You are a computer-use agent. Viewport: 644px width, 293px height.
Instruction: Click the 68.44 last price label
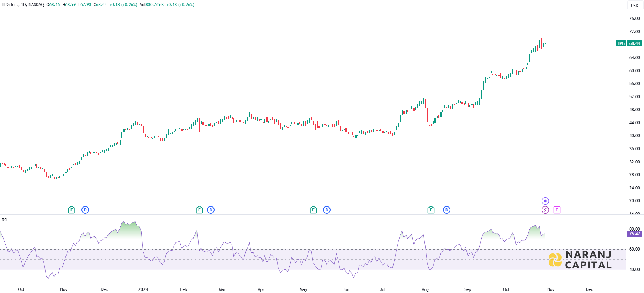[634, 43]
